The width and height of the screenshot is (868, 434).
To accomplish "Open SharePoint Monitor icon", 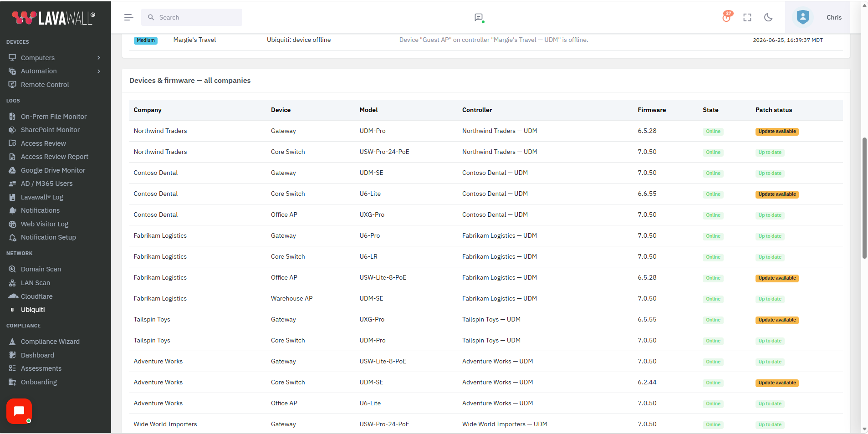I will [12, 130].
